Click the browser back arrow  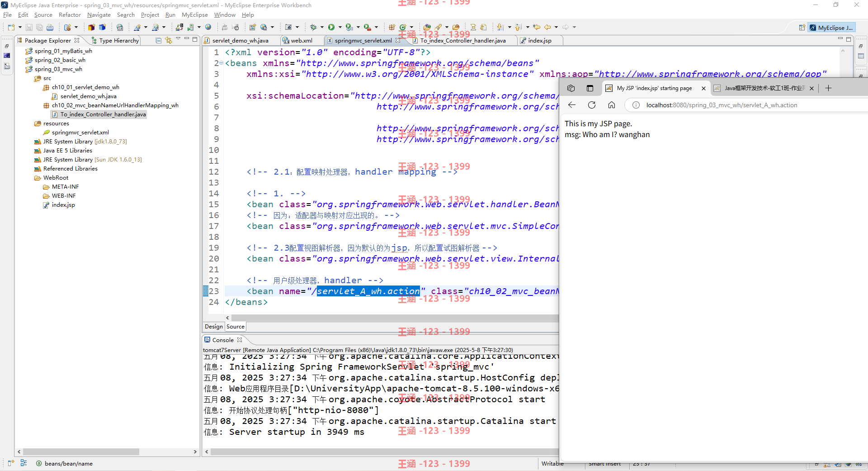click(572, 105)
